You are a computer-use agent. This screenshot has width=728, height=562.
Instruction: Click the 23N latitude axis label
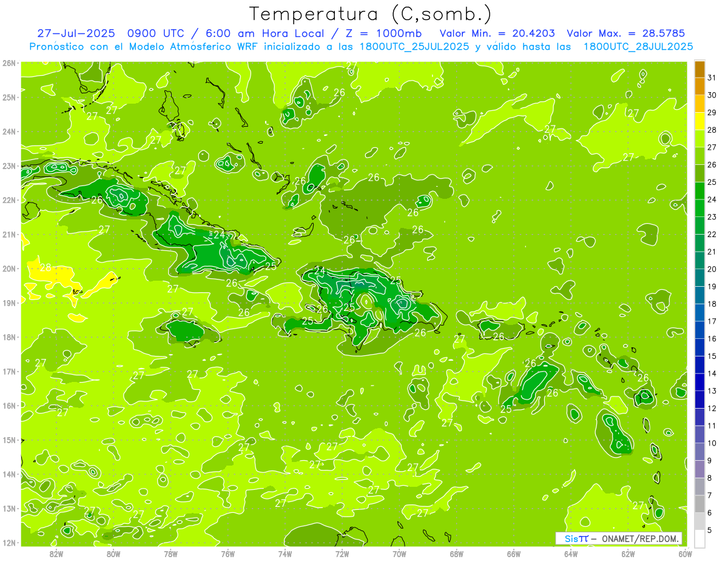9,166
